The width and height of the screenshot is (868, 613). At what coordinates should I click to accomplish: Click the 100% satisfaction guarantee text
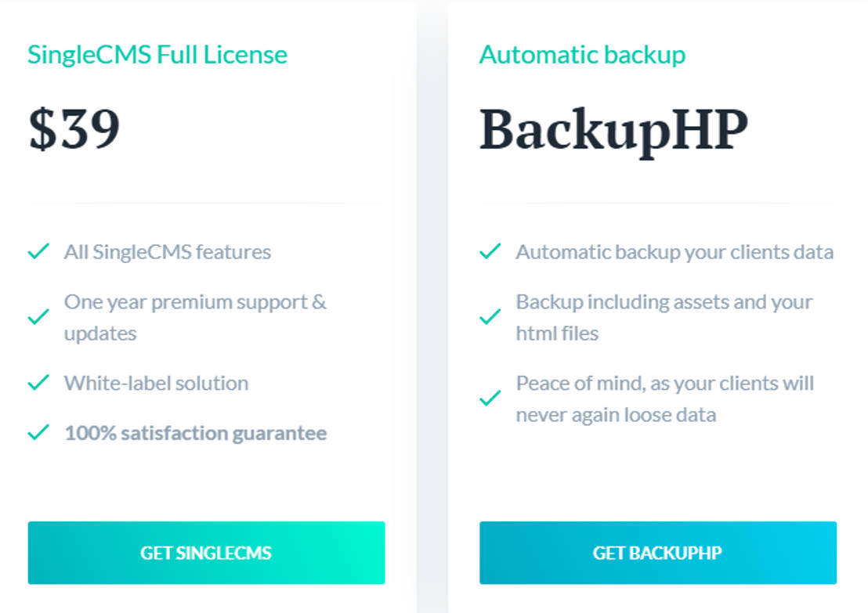pyautogui.click(x=195, y=433)
